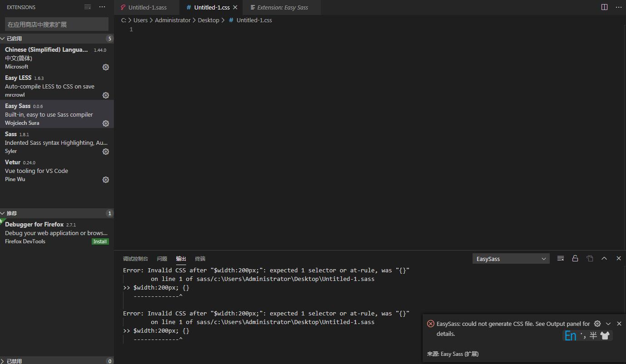The image size is (626, 364).
Task: Select the Easy Sass extension entry
Action: (57, 114)
